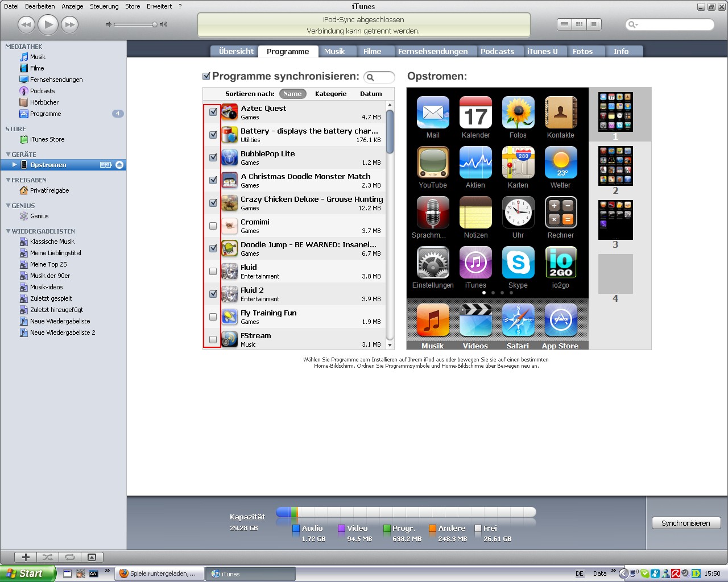Switch to the Übersicht tab
The image size is (728, 582).
pos(236,51)
